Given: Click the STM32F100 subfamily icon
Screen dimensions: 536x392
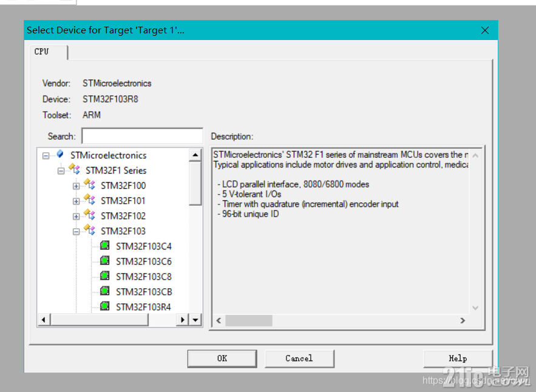Looking at the screenshot, I should (90, 184).
